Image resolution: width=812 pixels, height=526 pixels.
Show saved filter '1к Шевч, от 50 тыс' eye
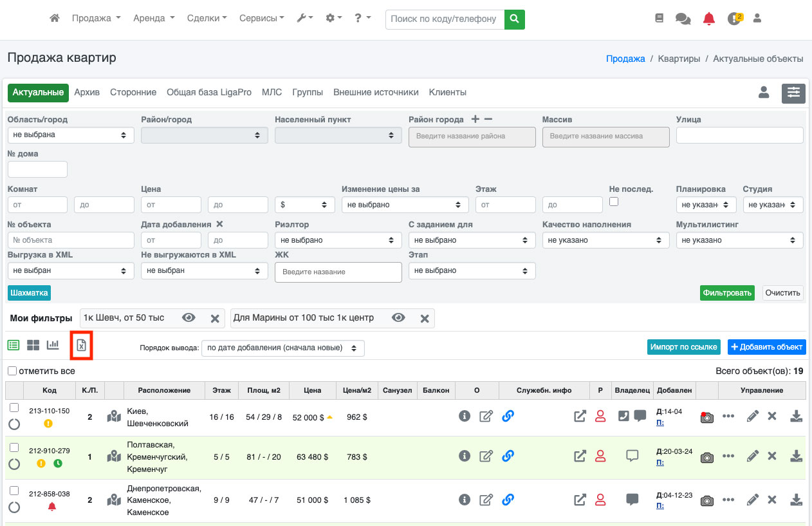click(189, 318)
